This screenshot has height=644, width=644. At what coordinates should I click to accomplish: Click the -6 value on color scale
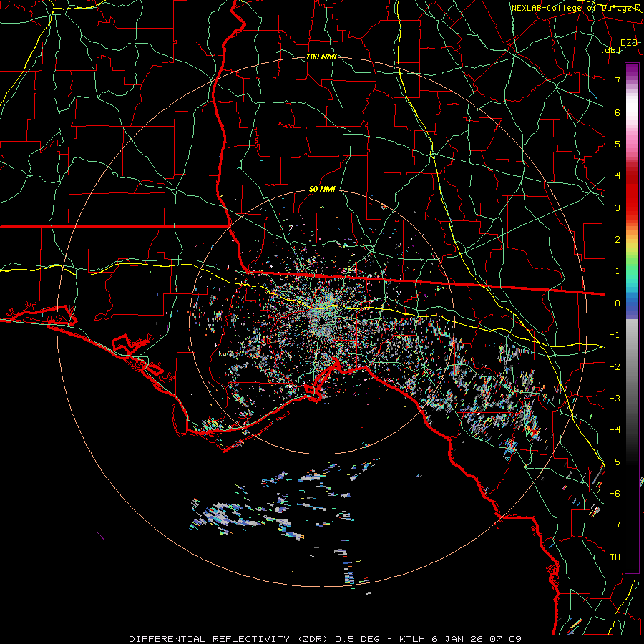pyautogui.click(x=615, y=494)
